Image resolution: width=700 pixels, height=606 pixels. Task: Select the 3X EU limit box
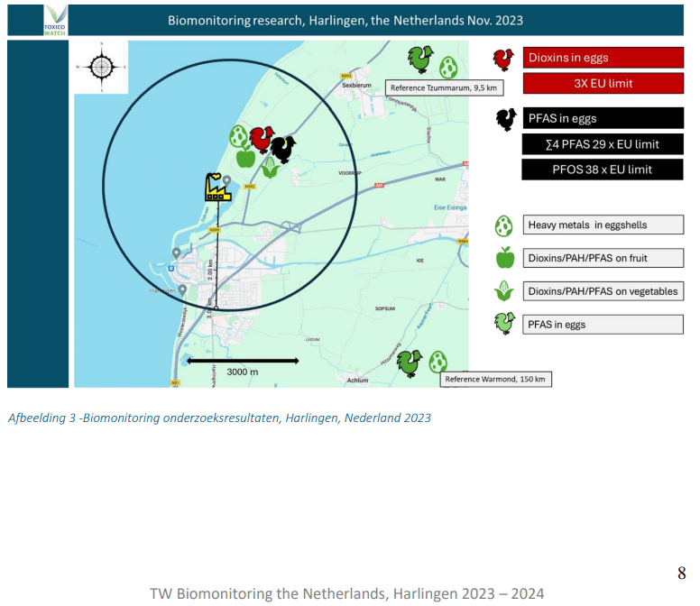click(603, 84)
